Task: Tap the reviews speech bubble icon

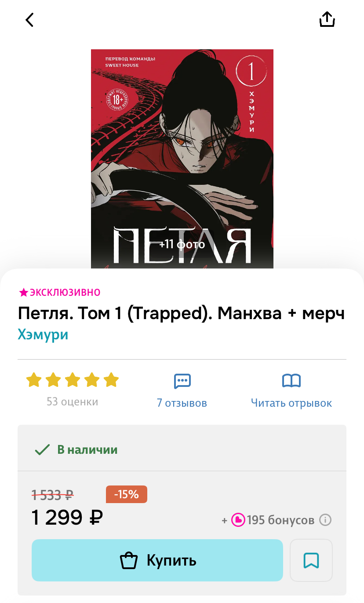Action: (x=182, y=381)
